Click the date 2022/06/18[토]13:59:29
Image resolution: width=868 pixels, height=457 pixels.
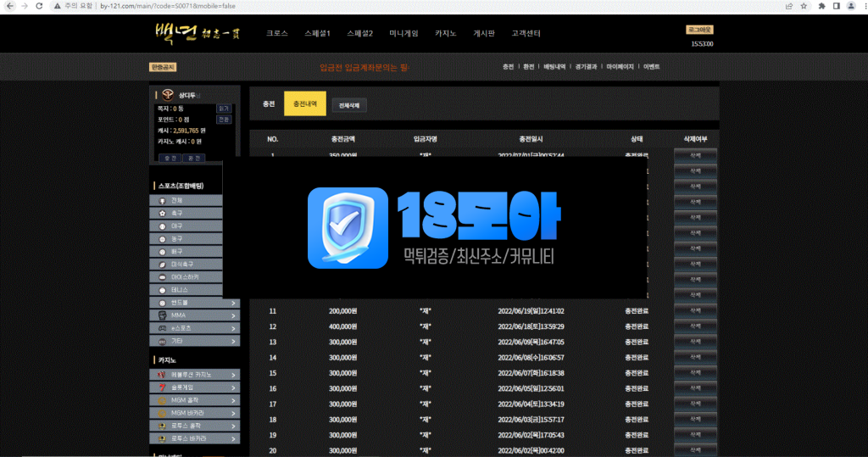click(531, 326)
